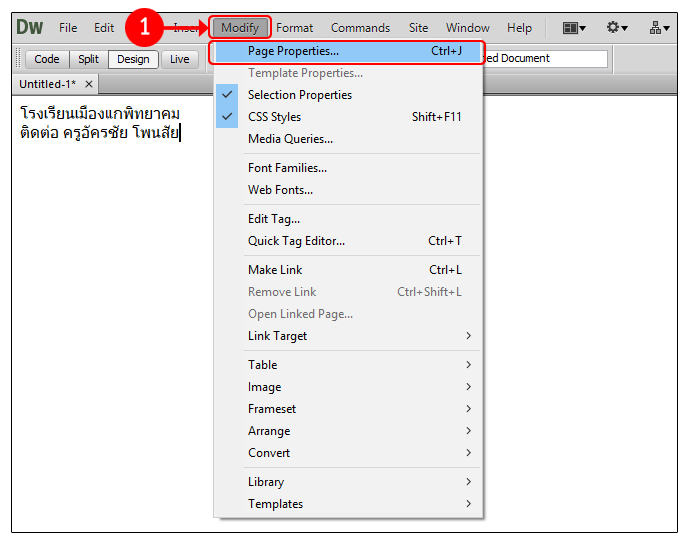Open the Commands menu

[360, 28]
